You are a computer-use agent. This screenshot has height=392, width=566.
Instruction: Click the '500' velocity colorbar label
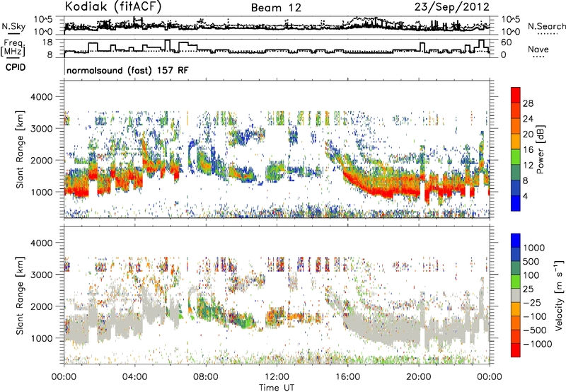coord(531,261)
